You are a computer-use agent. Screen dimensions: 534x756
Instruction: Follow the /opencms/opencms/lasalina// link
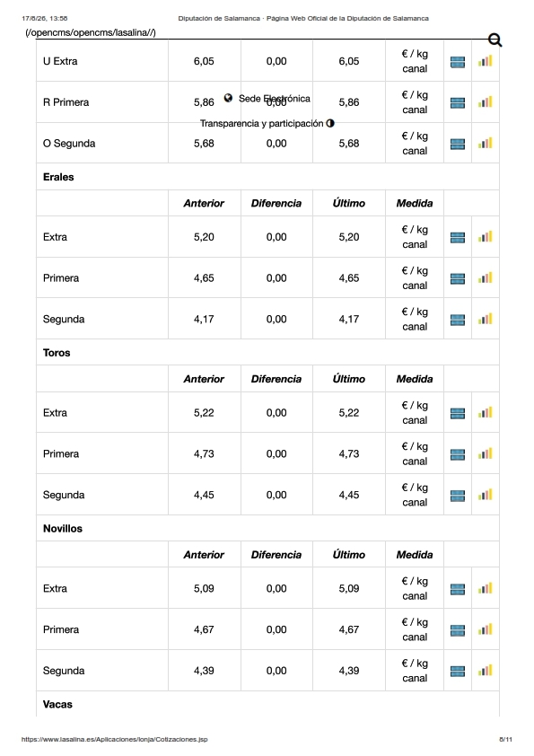(x=91, y=33)
